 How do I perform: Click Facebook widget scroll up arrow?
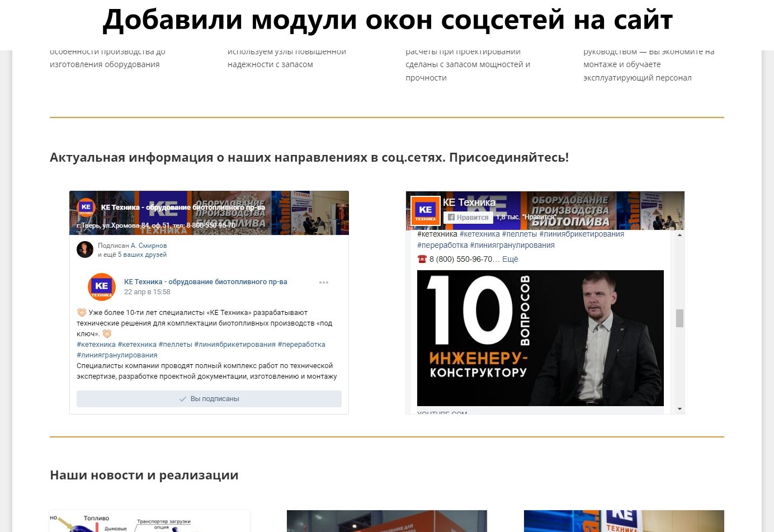tap(679, 235)
